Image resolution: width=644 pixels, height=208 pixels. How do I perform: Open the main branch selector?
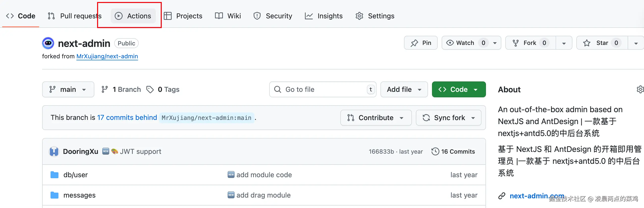[68, 89]
